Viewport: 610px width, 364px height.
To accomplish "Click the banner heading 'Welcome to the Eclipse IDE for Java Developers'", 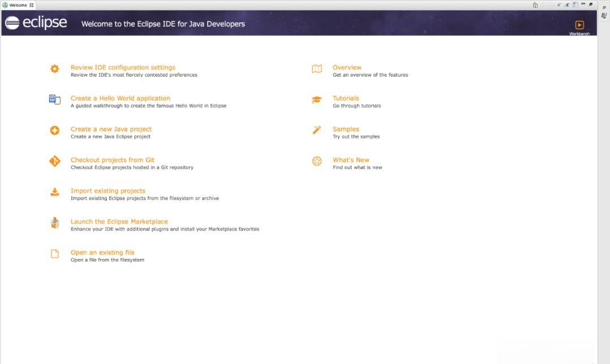I will click(x=163, y=24).
